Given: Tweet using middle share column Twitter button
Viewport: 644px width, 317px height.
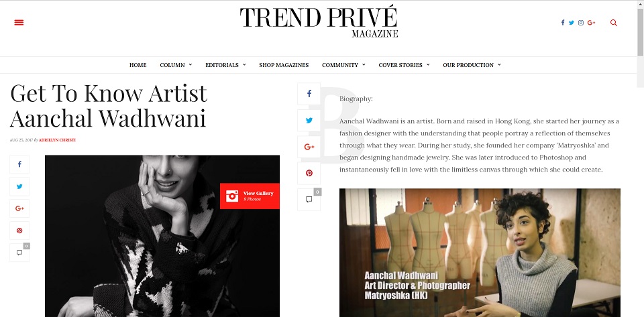Looking at the screenshot, I should click(309, 121).
